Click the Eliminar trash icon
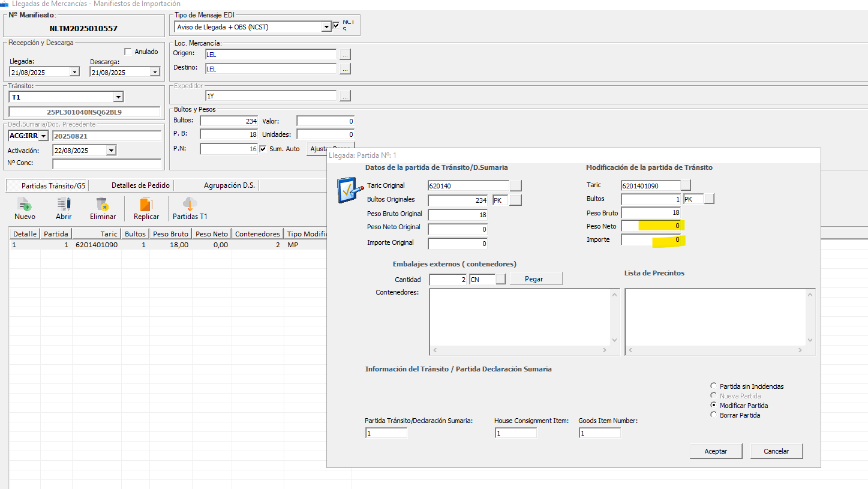Screen dimensions: 868x489 click(x=102, y=205)
